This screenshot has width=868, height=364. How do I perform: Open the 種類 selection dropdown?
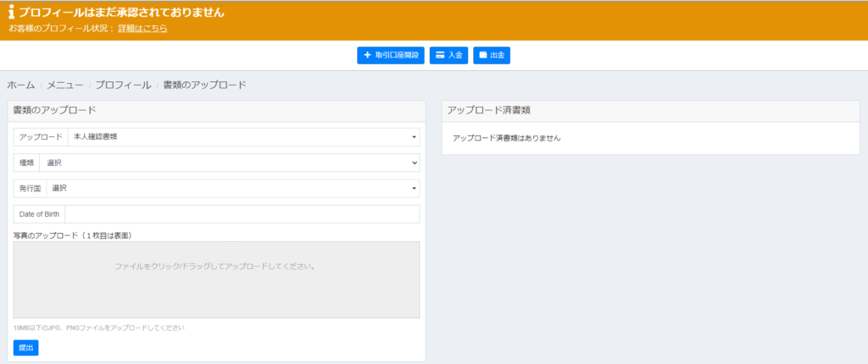(x=229, y=163)
